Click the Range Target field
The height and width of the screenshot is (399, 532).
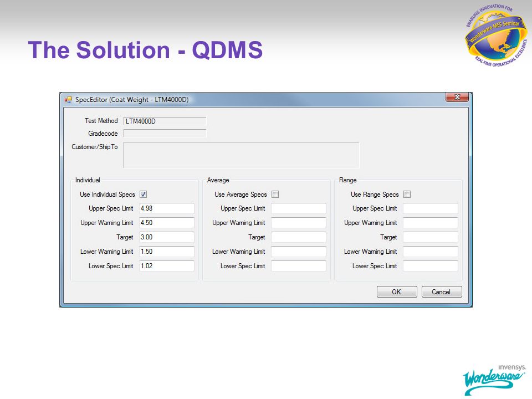coord(431,237)
